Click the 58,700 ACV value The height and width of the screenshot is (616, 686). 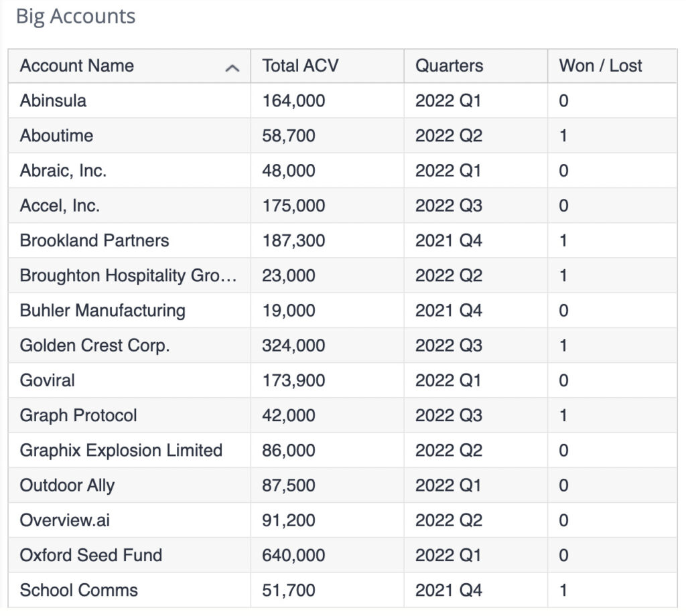pos(289,135)
